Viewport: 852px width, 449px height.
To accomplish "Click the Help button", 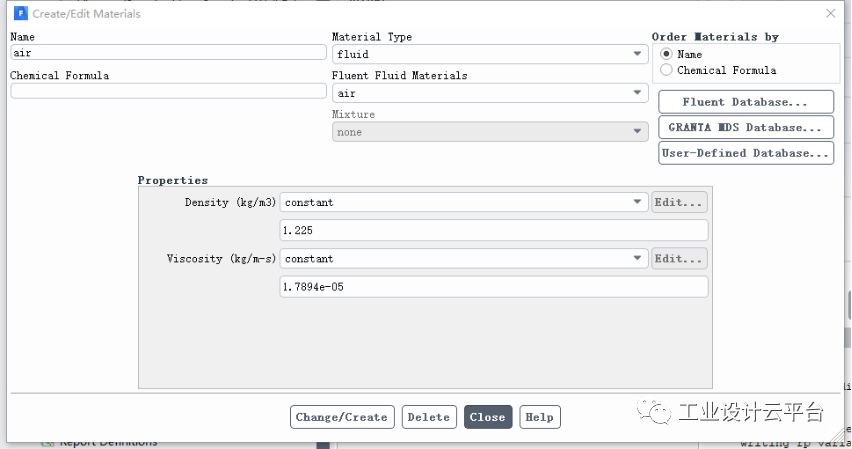I will click(540, 417).
